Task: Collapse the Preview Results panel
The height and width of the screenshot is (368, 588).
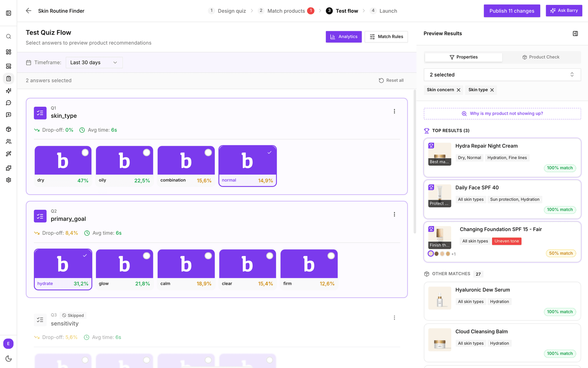Action: [575, 33]
